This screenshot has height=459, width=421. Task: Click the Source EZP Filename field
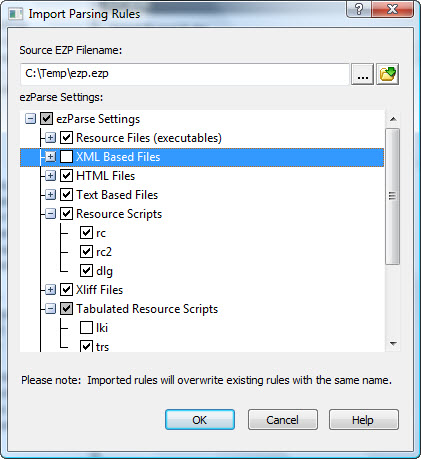(185, 74)
